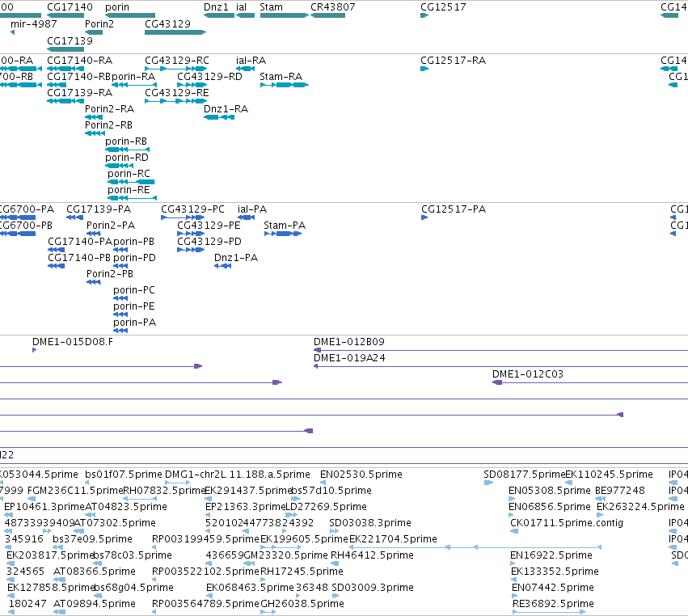Click the AT09894.5prime label
Image resolution: width=688 pixels, height=616 pixels.
95,604
